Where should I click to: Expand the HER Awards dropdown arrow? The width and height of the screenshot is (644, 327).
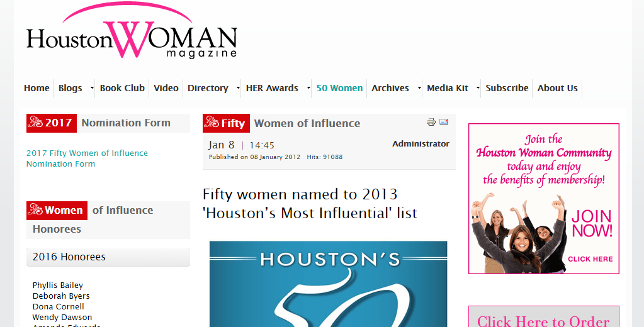308,88
